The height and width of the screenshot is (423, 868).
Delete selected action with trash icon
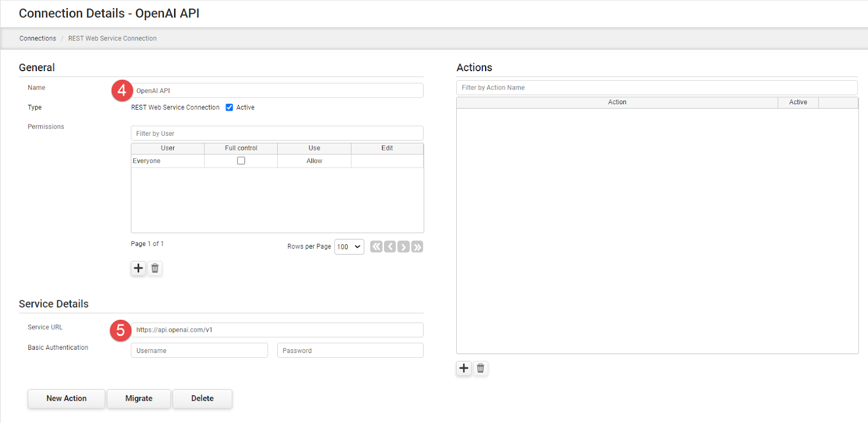[x=481, y=368]
